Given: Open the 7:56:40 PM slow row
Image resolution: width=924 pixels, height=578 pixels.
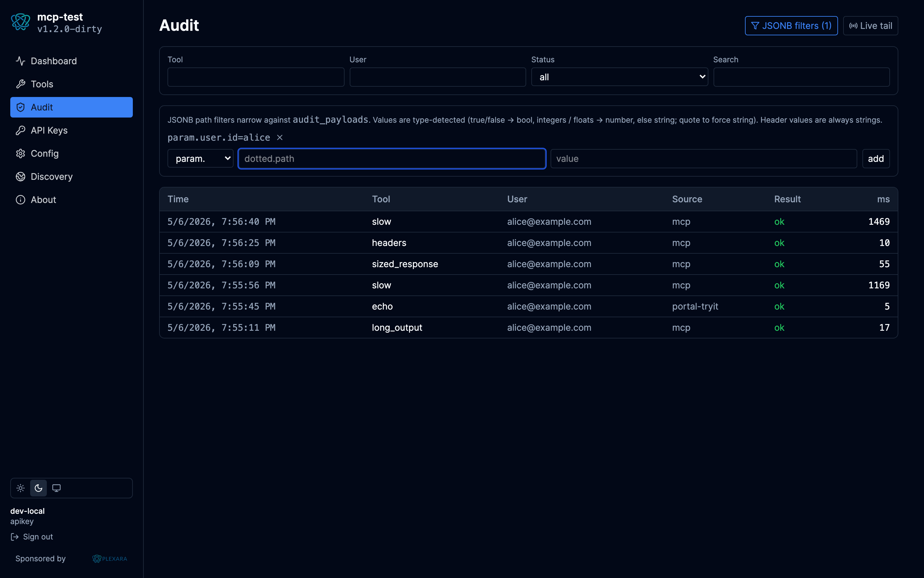Looking at the screenshot, I should tap(528, 222).
